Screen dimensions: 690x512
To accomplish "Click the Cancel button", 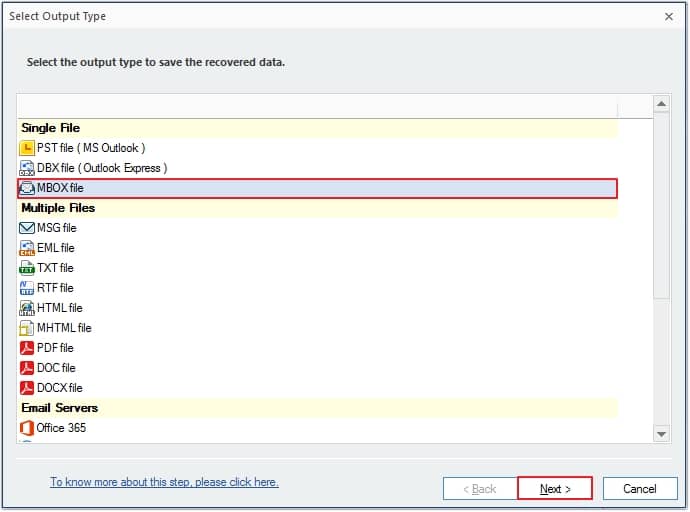I will click(x=640, y=489).
